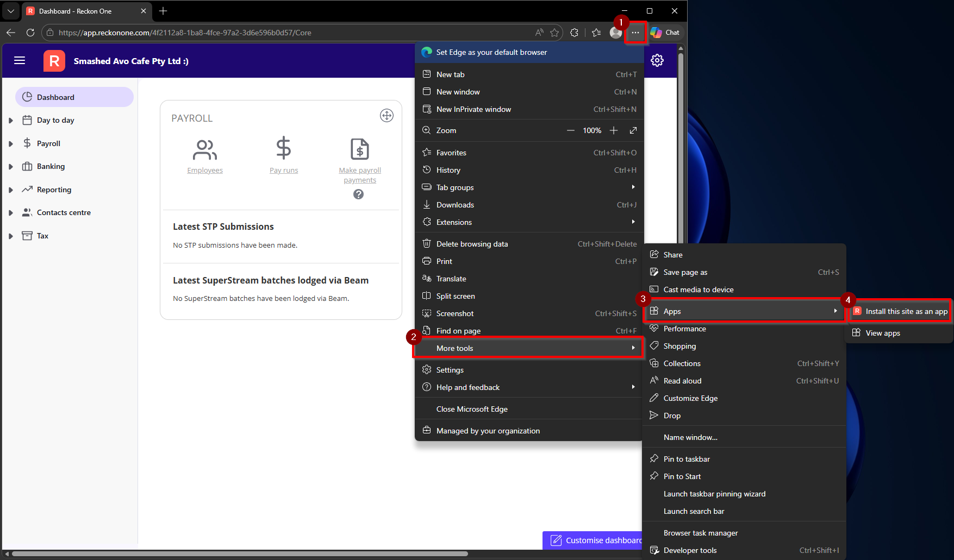The image size is (954, 560).
Task: Open History from the Edge menu
Action: (529, 170)
